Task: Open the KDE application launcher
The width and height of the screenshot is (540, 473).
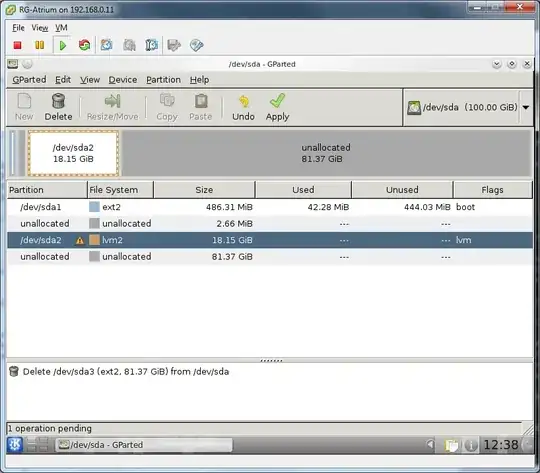Action: click(x=15, y=445)
